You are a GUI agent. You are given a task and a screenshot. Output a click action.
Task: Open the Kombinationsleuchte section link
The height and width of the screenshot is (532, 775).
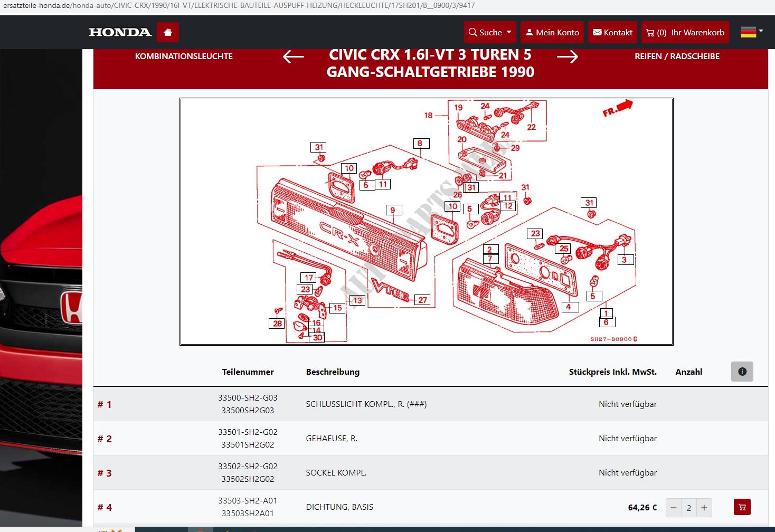[184, 56]
